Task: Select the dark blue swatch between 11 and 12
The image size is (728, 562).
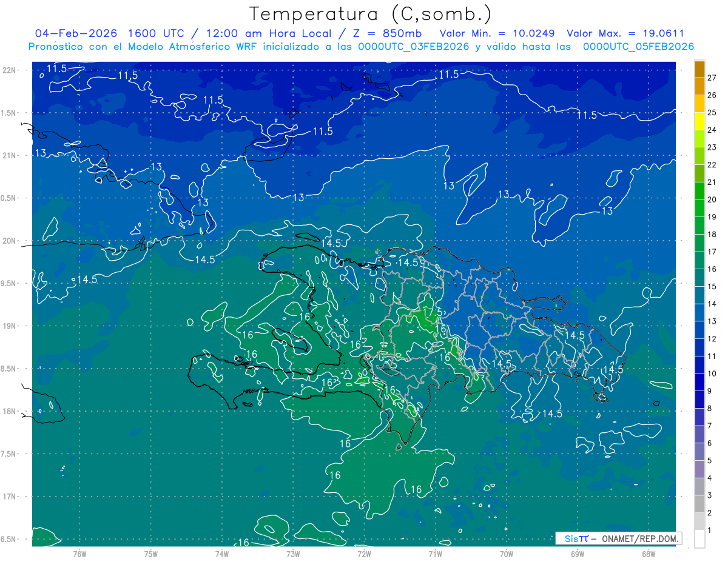Action: point(699,347)
